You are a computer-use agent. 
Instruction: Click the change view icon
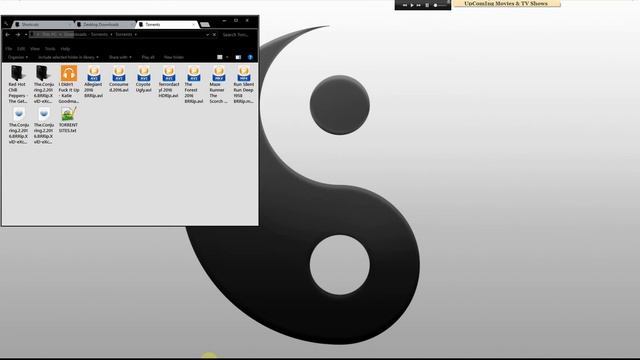220,57
